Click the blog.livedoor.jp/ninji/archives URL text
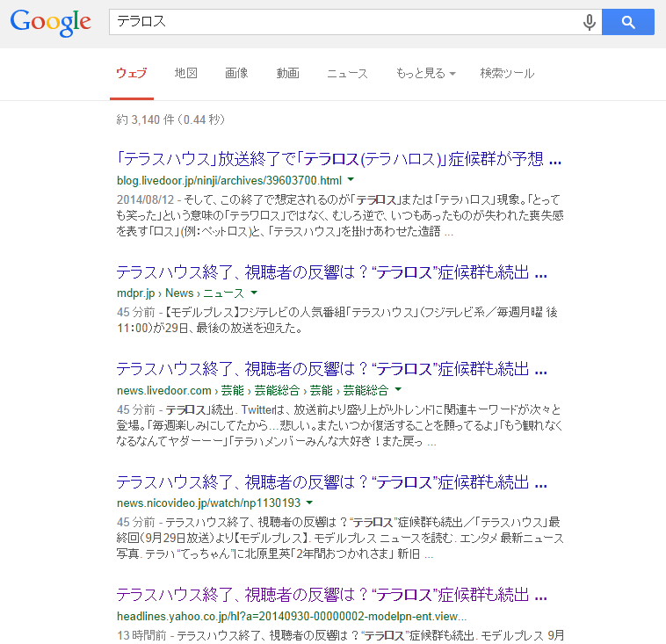 click(x=229, y=180)
